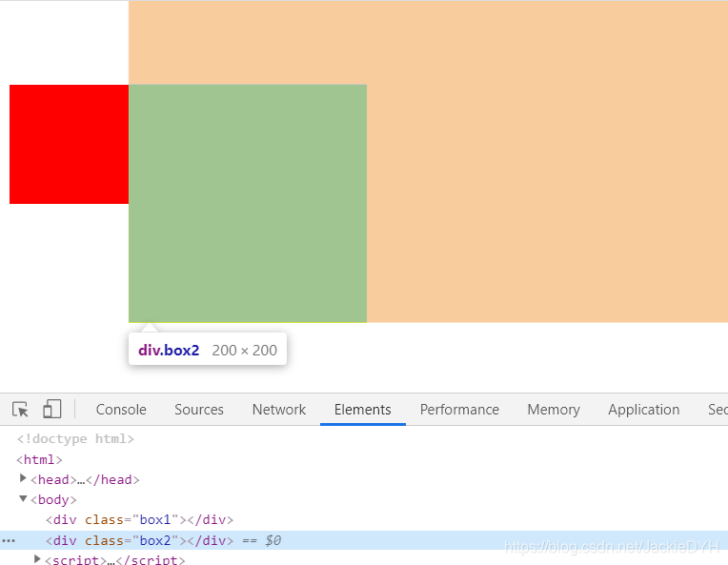Image resolution: width=728 pixels, height=565 pixels.
Task: Click the body tag text
Action: (x=53, y=500)
